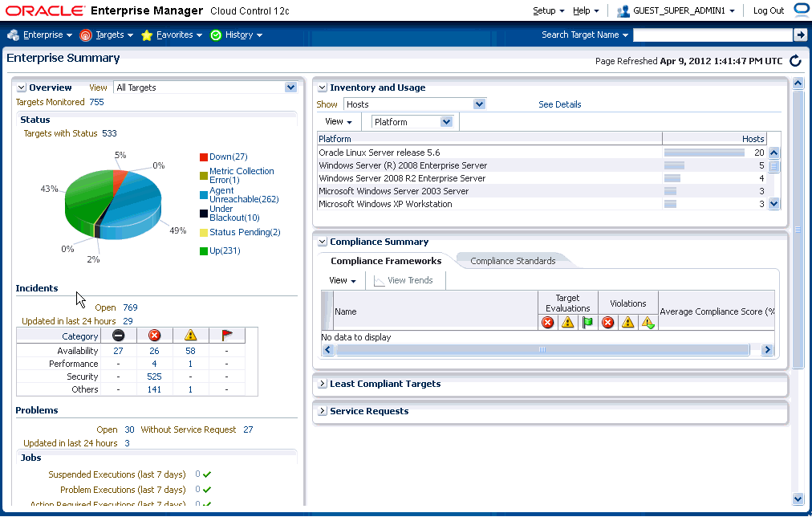Open the History menu
Image resolution: width=812 pixels, height=517 pixels.
click(x=244, y=35)
